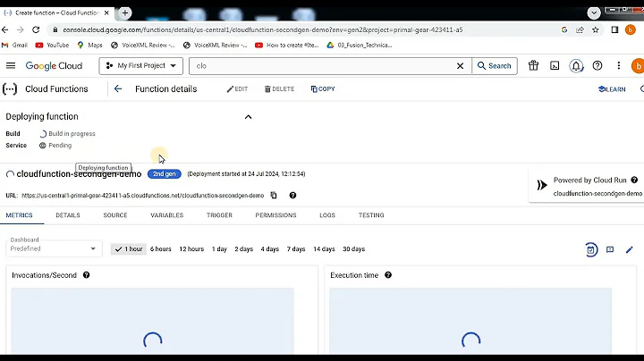Copy the function URL to clipboard
The width and height of the screenshot is (644, 361).
[274, 196]
